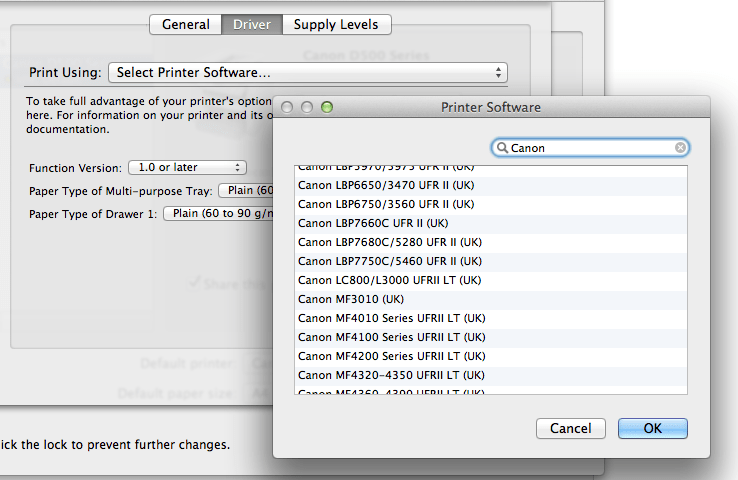Focus the Canon search input field
Screen dimensions: 738x480
pos(590,148)
